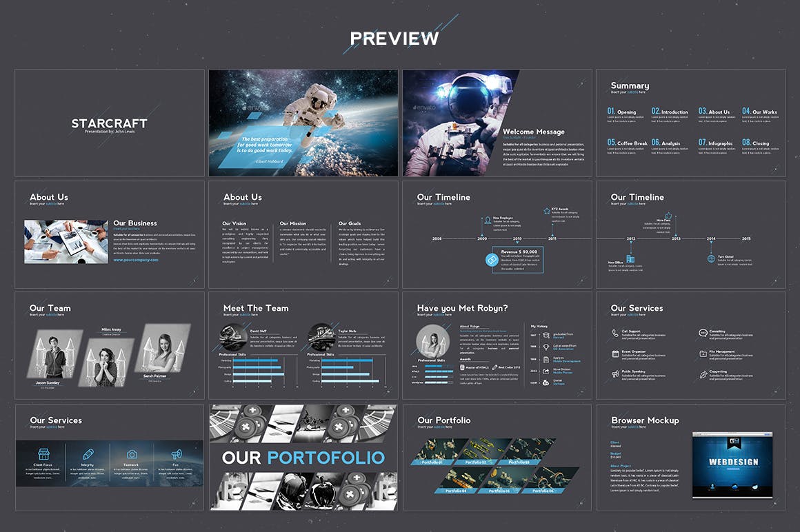This screenshot has height=532, width=800.
Task: Click the Event Organizer calendar icon
Action: coord(615,354)
